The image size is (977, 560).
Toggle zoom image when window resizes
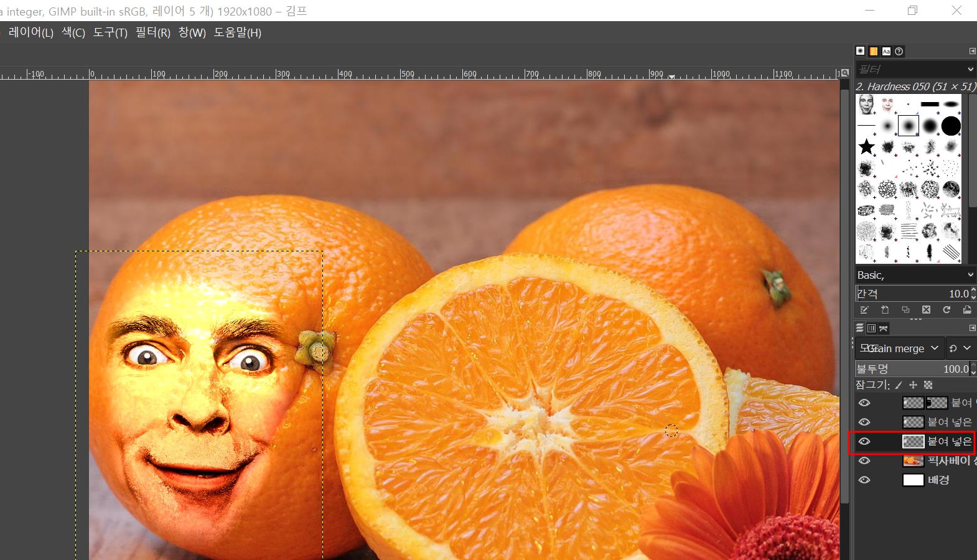tap(844, 73)
